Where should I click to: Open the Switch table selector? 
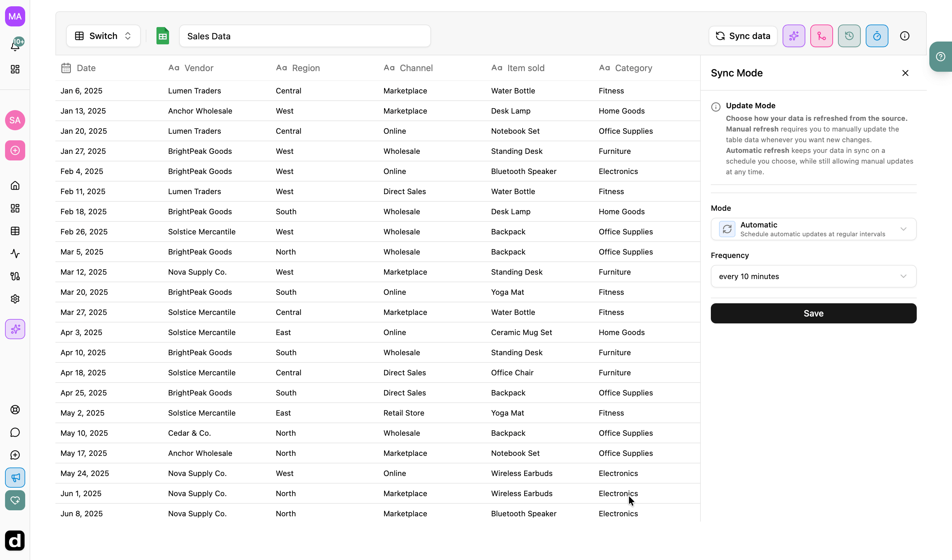tap(103, 36)
